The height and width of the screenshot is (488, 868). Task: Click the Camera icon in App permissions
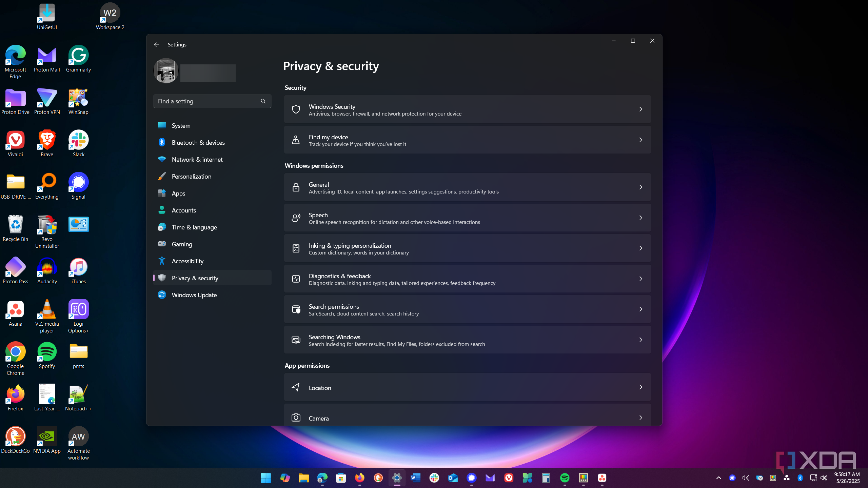[296, 418]
